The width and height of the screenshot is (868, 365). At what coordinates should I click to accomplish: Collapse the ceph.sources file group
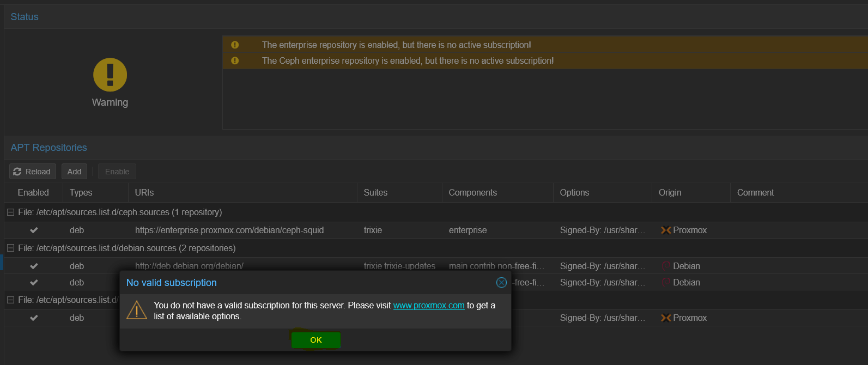(10, 212)
